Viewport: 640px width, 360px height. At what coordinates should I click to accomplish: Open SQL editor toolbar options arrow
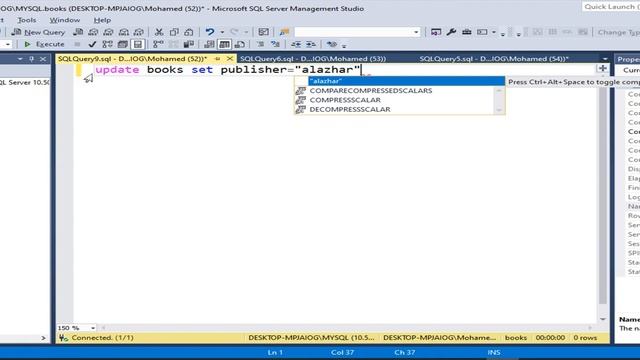coord(344,45)
